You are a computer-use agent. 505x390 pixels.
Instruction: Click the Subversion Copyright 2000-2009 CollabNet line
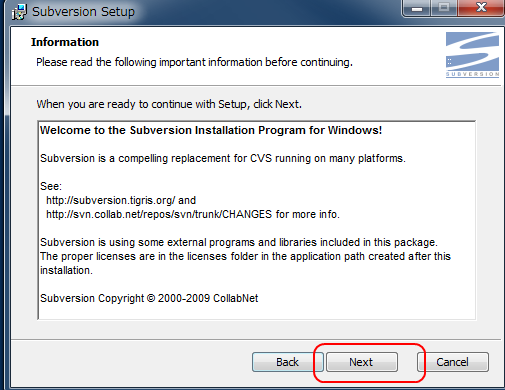(x=149, y=298)
